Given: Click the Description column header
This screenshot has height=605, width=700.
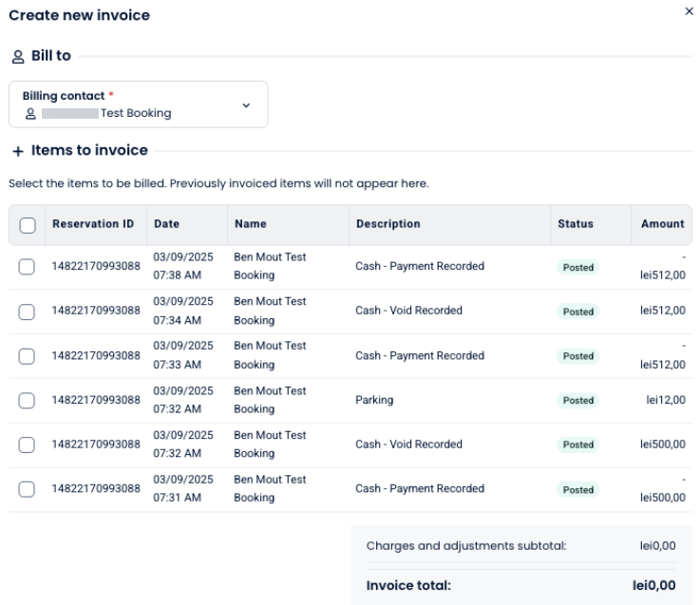Looking at the screenshot, I should (388, 224).
